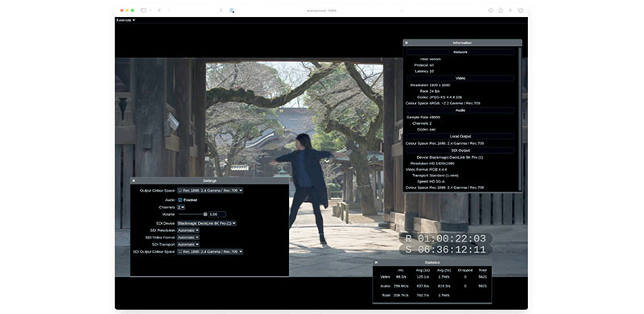The height and width of the screenshot is (314, 644).
Task: Open the Output Colour Space dropdown
Action: (x=210, y=191)
